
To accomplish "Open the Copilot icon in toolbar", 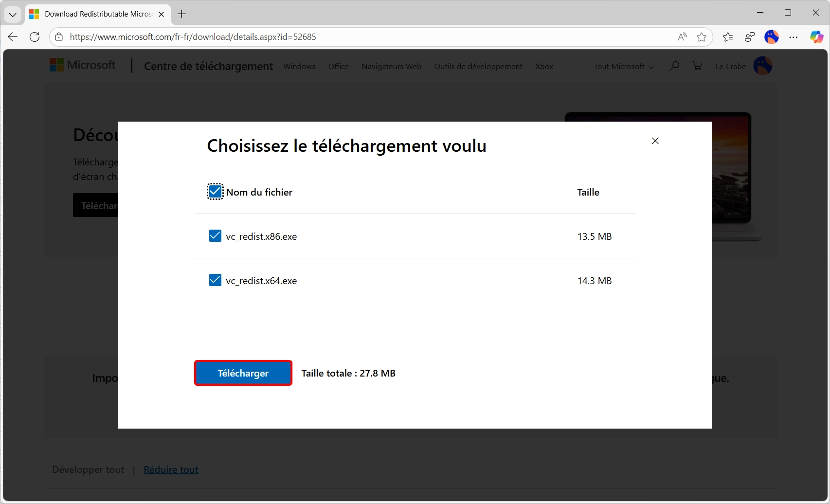I will [816, 37].
